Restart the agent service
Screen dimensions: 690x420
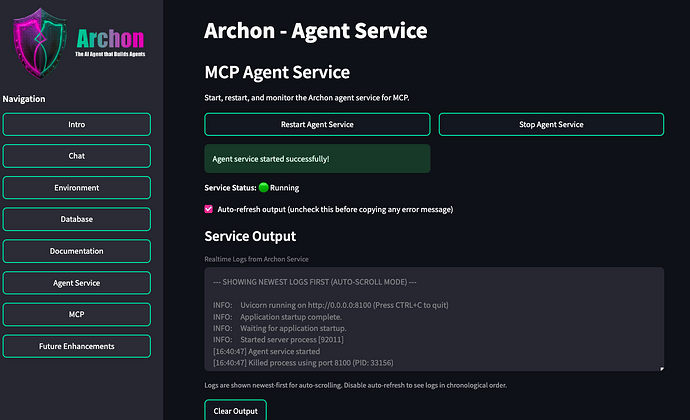[317, 125]
